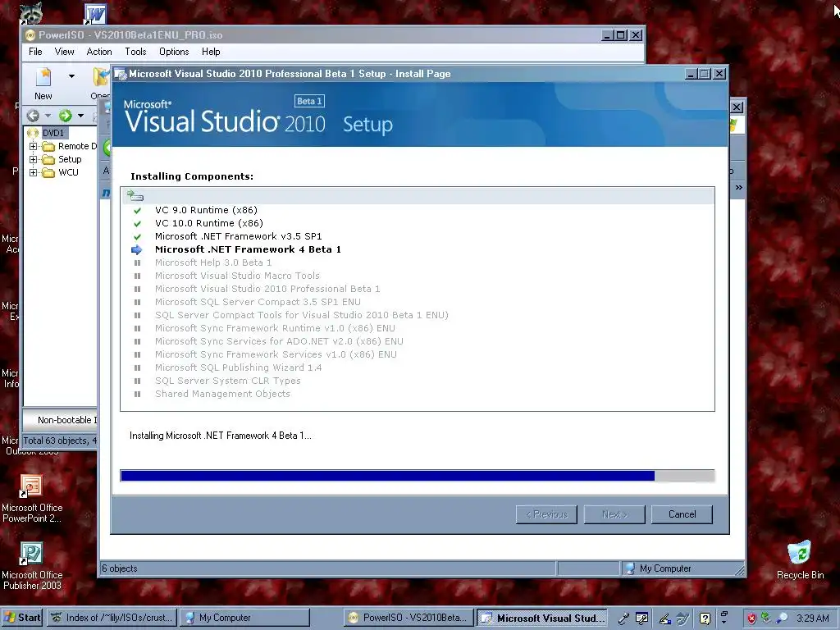
Task: Click blue arrow beside .NET Framework 4 Beta 1
Action: coord(137,249)
